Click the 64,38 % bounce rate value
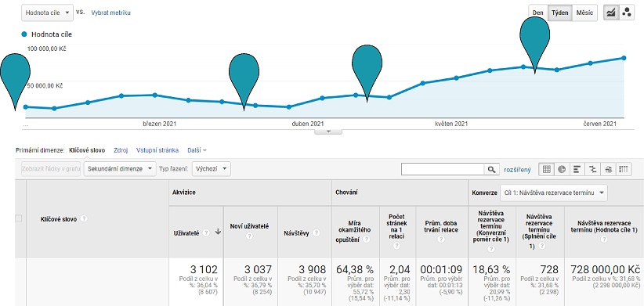644x306 pixels. [355, 269]
